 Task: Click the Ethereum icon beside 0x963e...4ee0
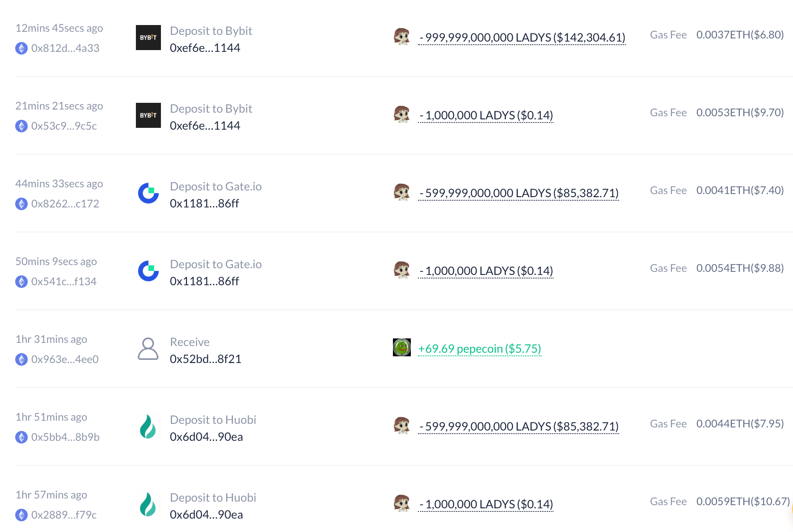pyautogui.click(x=21, y=359)
